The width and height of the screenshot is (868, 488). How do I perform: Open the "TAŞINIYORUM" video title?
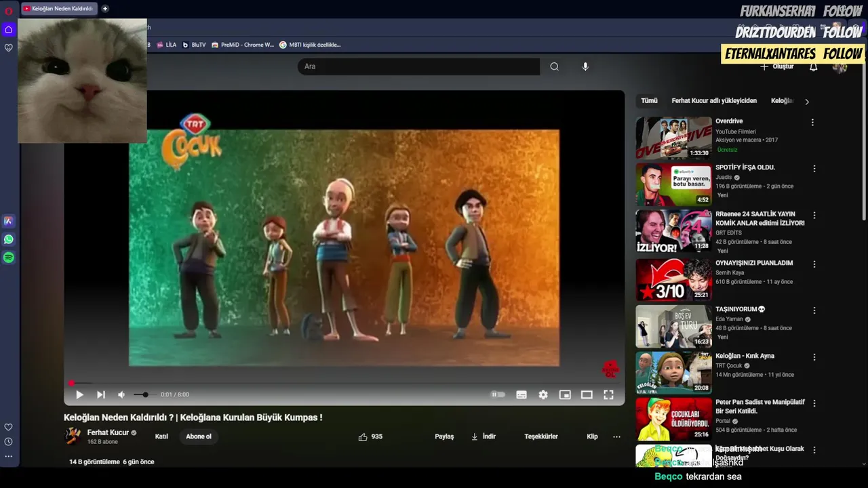(741, 309)
